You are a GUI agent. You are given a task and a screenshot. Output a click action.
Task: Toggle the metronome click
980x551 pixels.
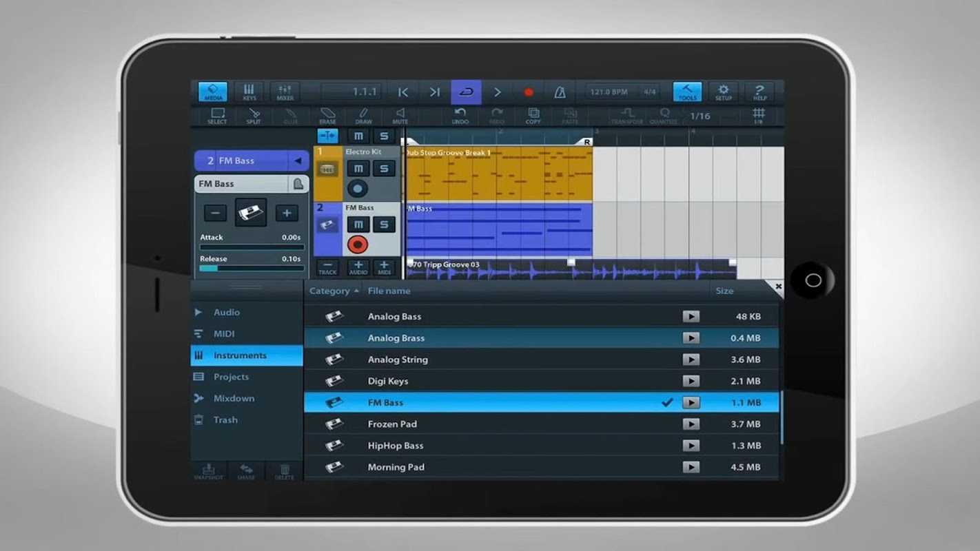(x=560, y=92)
